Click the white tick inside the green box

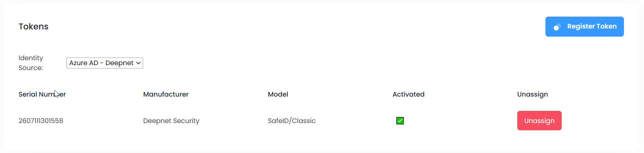coord(400,120)
